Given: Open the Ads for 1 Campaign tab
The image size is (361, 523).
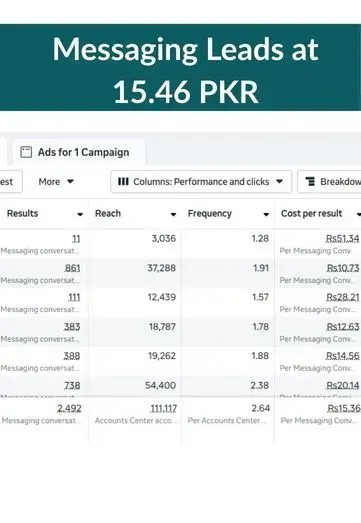Looking at the screenshot, I should (x=79, y=152).
